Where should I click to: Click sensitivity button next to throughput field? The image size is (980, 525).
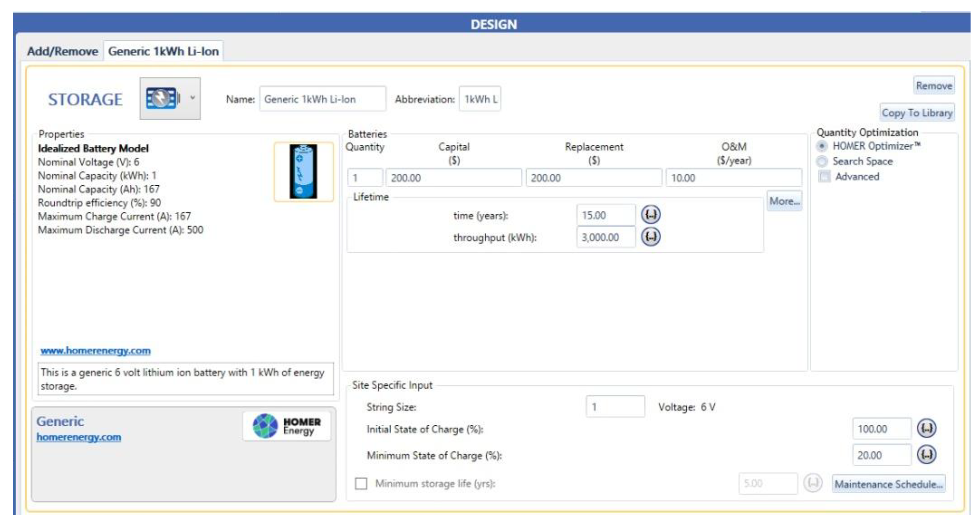click(x=650, y=237)
